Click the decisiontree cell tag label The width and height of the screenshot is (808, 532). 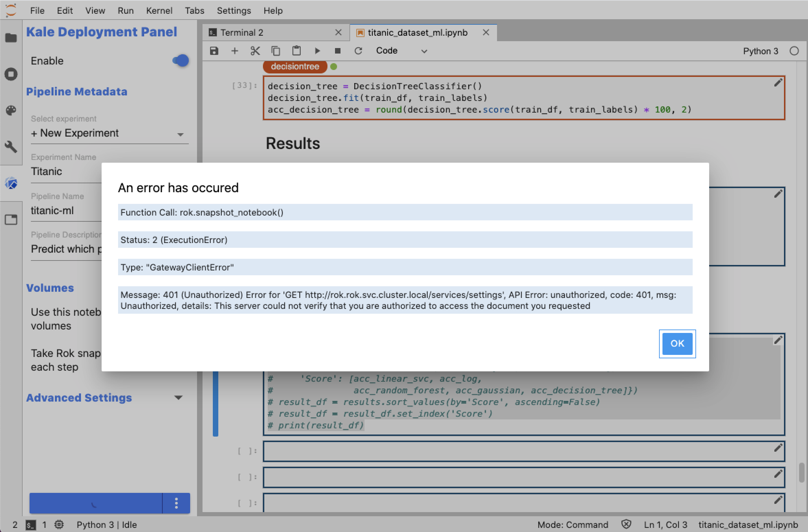(295, 67)
